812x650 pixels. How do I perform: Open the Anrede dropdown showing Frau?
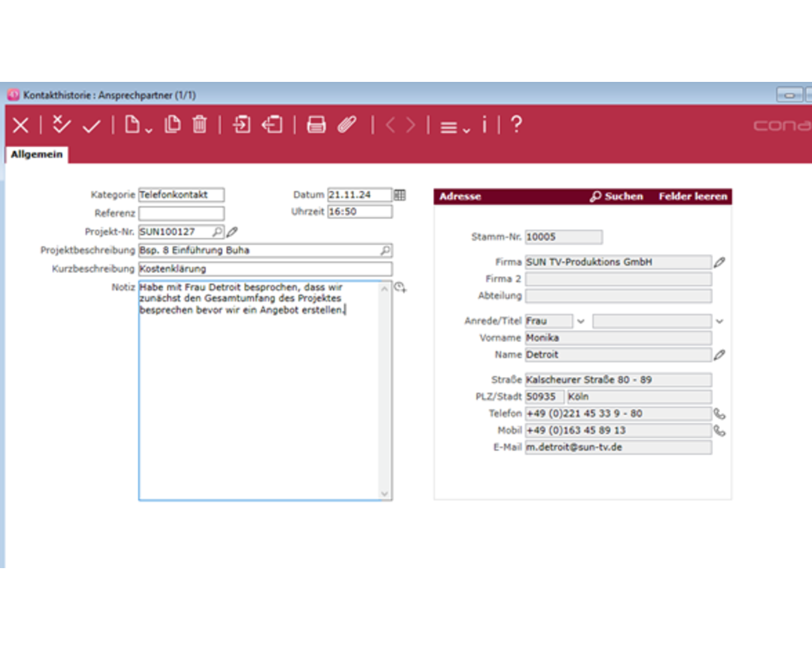click(x=580, y=321)
